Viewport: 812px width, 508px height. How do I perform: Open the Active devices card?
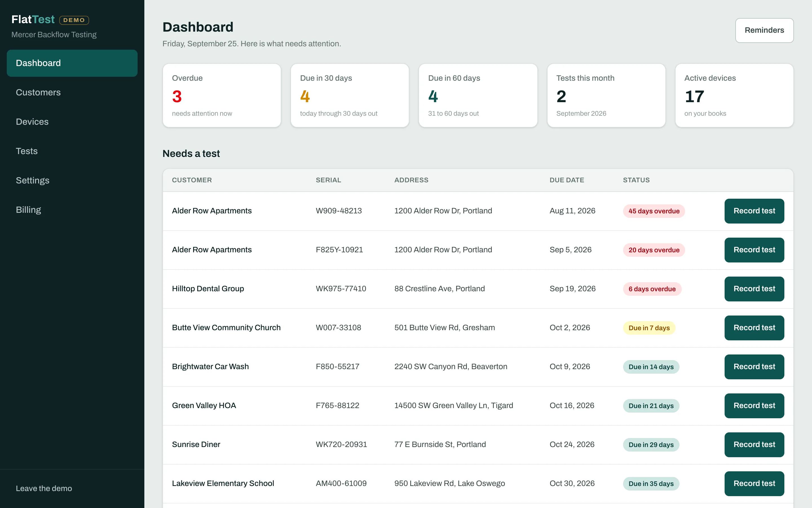pyautogui.click(x=734, y=95)
